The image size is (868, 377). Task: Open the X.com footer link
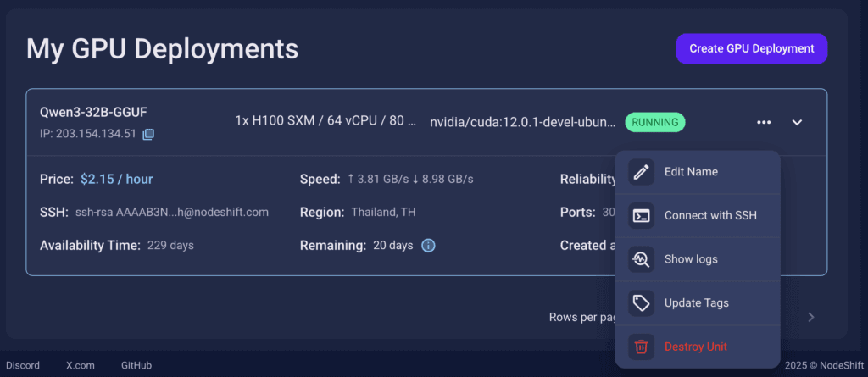(81, 365)
